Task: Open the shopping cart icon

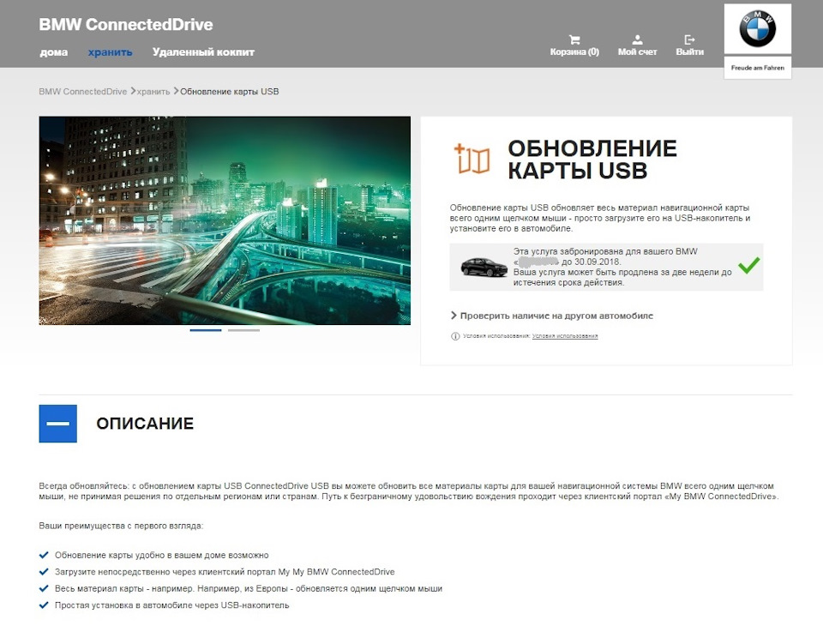Action: (574, 39)
